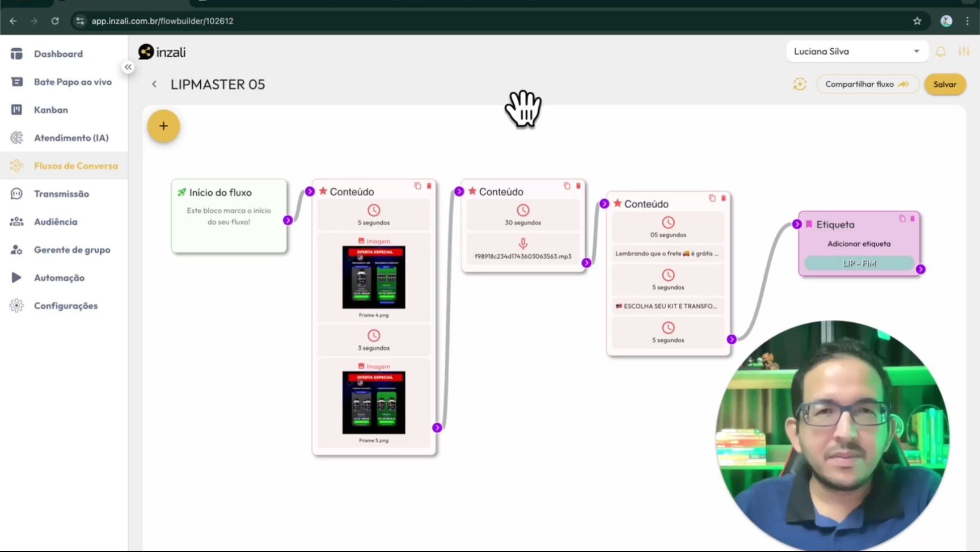Open Atendimento (IA) section
The image size is (980, 552).
[71, 138]
